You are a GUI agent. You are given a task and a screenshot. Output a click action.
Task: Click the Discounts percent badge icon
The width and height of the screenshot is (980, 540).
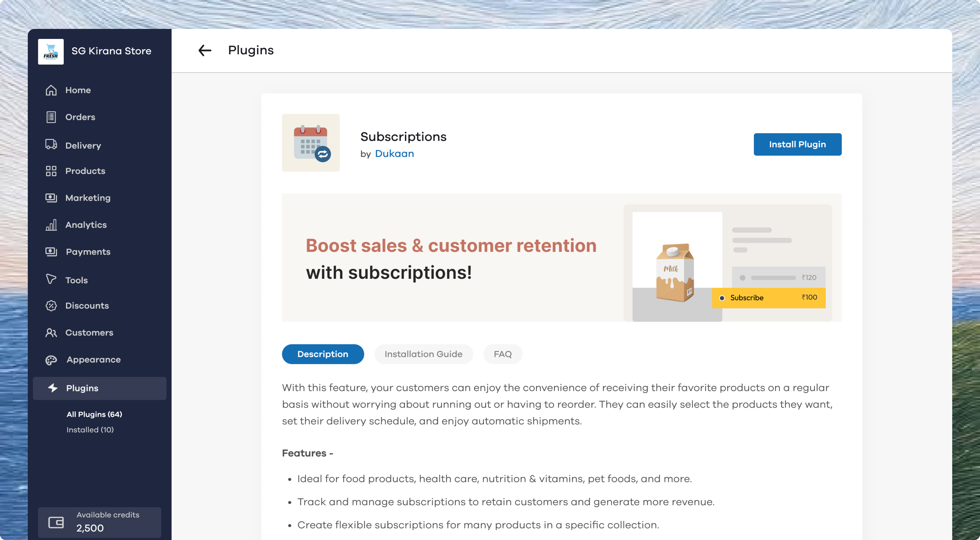(x=51, y=306)
